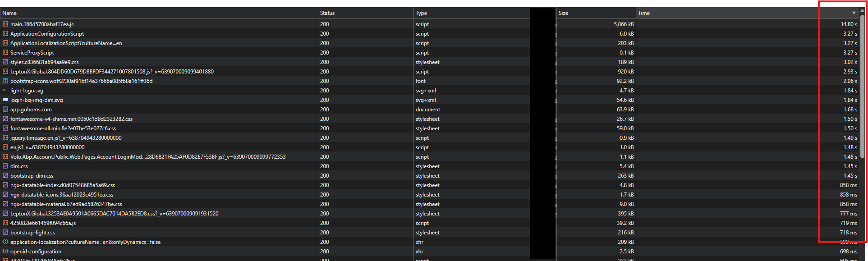Sort requests by Status column header

[366, 13]
